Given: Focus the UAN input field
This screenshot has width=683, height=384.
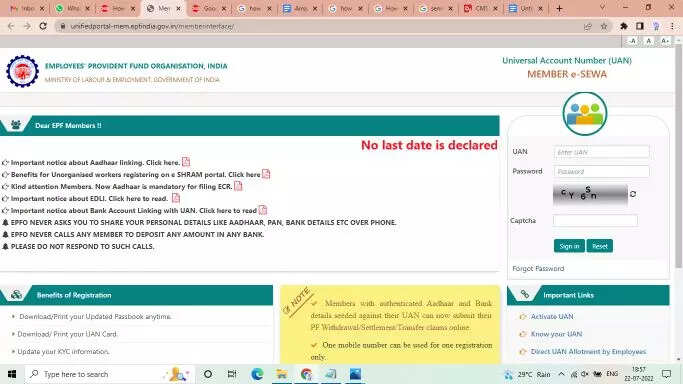Looking at the screenshot, I should [x=602, y=152].
